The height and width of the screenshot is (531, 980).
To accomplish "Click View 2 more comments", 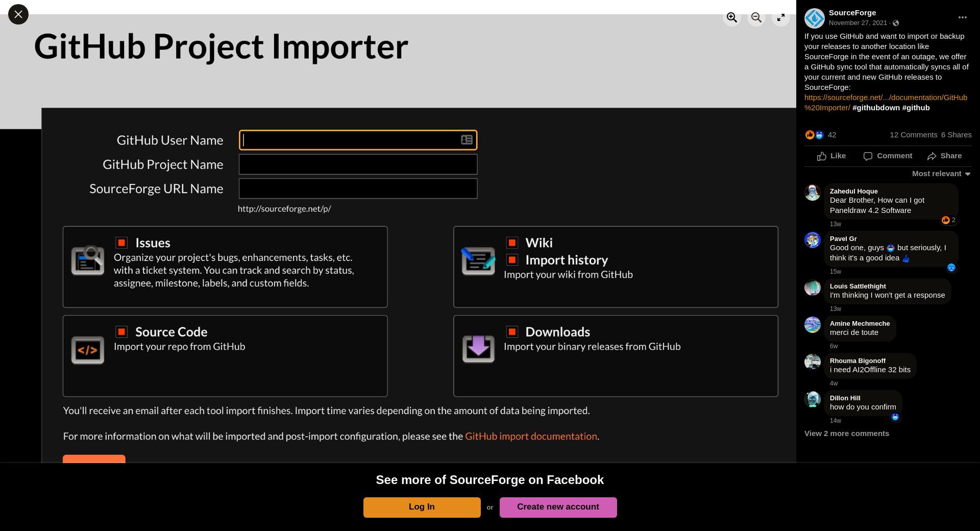I will 847,433.
